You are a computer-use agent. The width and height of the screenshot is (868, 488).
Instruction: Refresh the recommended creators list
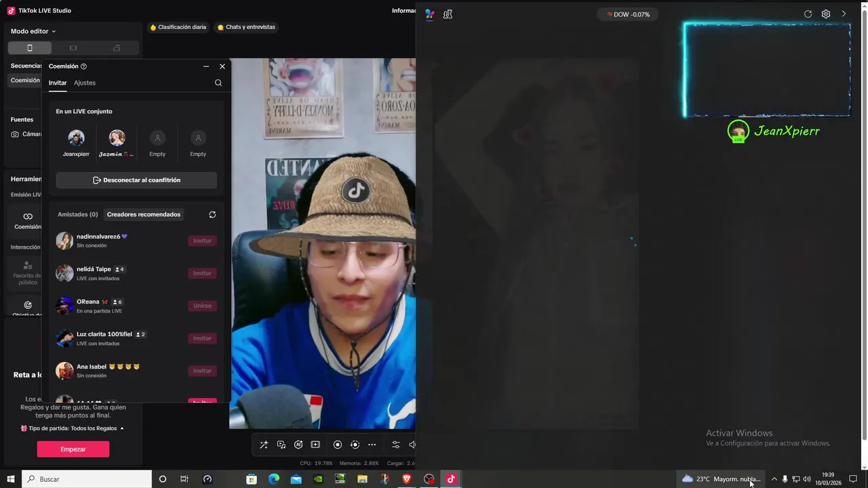coord(212,214)
